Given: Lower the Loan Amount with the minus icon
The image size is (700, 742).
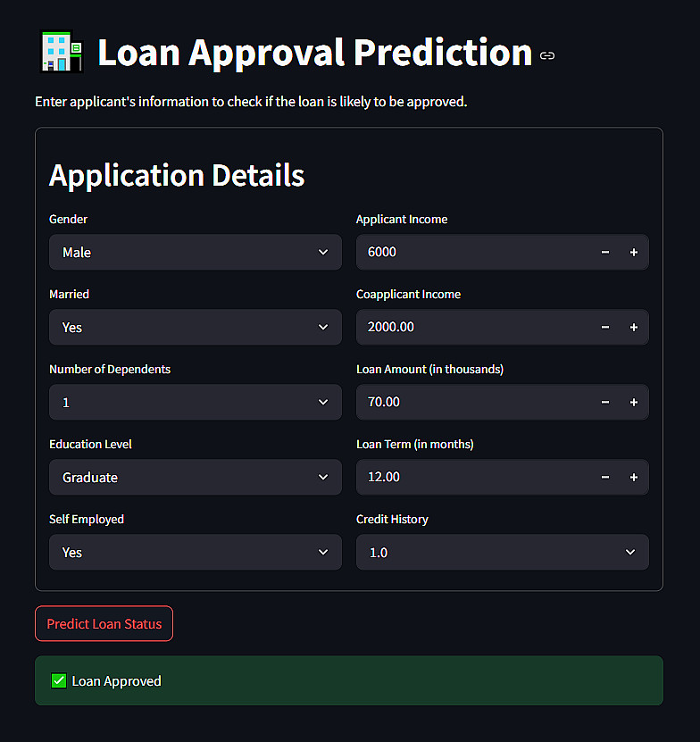Looking at the screenshot, I should click(605, 403).
